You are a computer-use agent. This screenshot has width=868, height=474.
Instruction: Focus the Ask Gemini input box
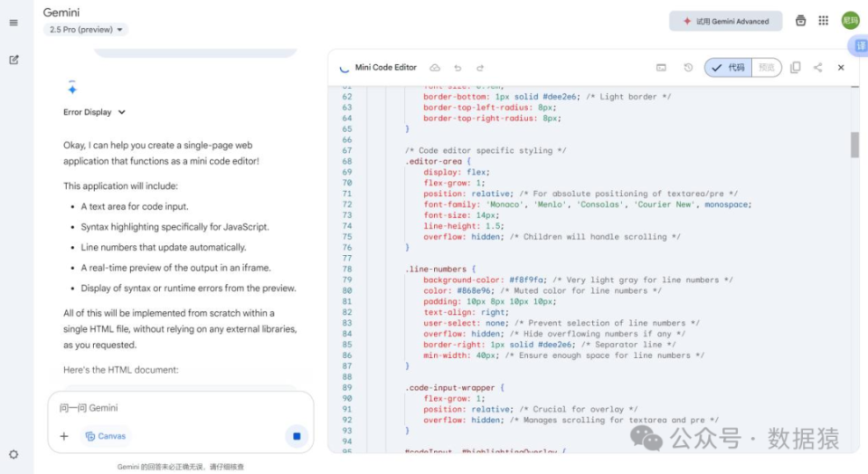point(181,408)
